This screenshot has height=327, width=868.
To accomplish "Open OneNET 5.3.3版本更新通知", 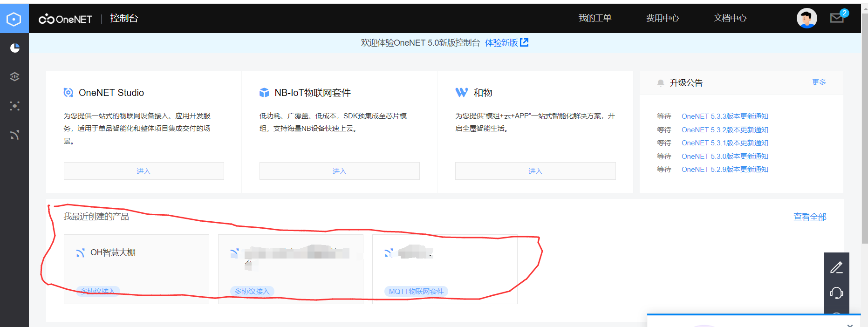I will (725, 116).
